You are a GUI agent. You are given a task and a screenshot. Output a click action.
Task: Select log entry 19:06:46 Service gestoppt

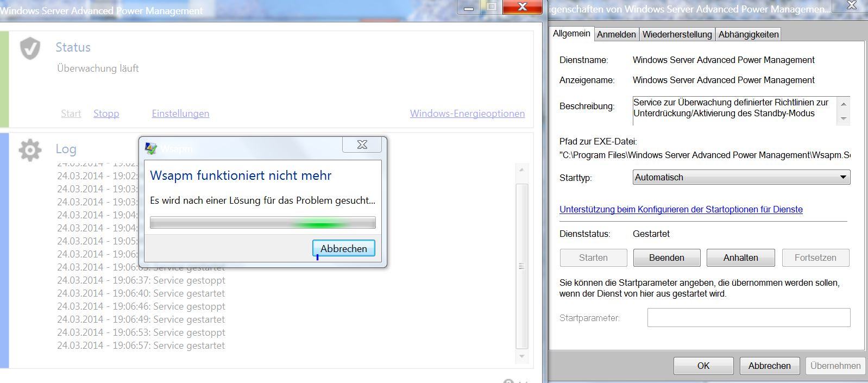(141, 306)
